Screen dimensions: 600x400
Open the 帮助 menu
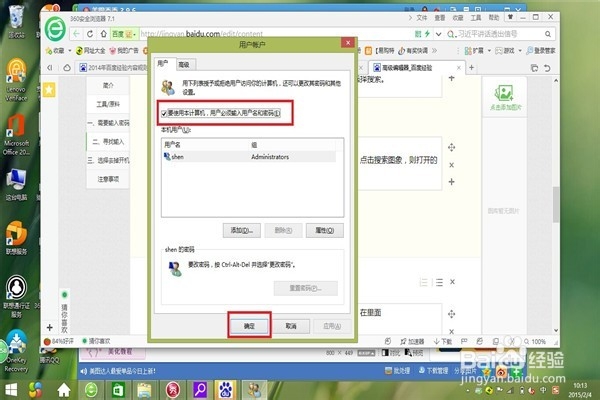tap(494, 18)
